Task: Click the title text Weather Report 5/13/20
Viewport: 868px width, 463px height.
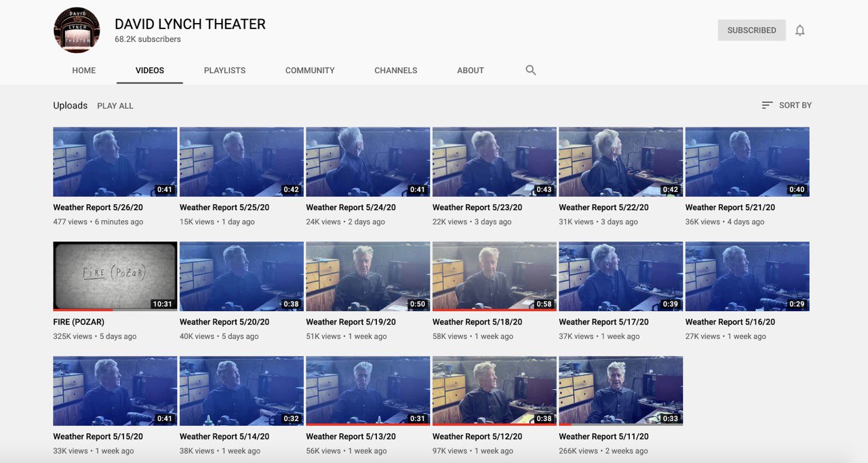Action: (351, 437)
